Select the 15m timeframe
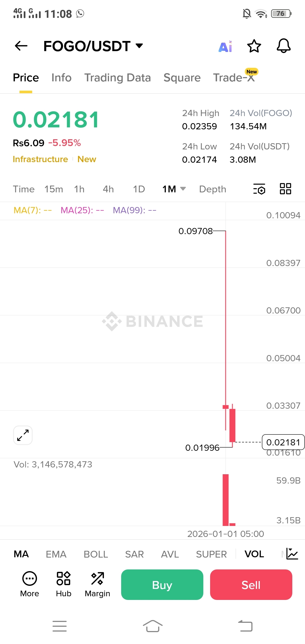Viewport: 305px width, 644px height. pyautogui.click(x=54, y=189)
